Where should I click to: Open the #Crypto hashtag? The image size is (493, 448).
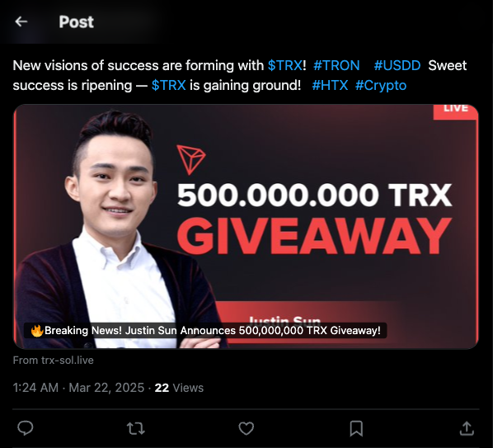click(x=381, y=85)
